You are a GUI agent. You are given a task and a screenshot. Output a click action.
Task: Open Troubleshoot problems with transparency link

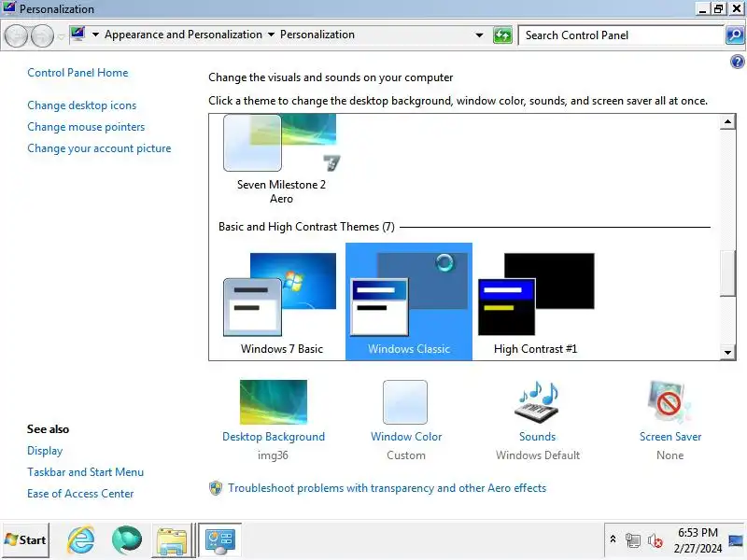pyautogui.click(x=387, y=488)
